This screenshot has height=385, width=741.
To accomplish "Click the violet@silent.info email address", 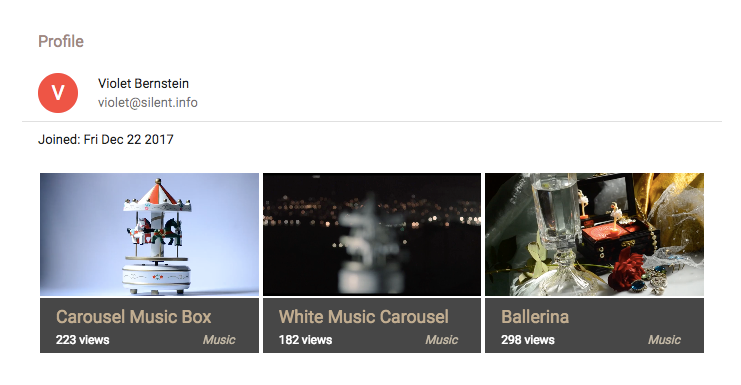I will (147, 103).
